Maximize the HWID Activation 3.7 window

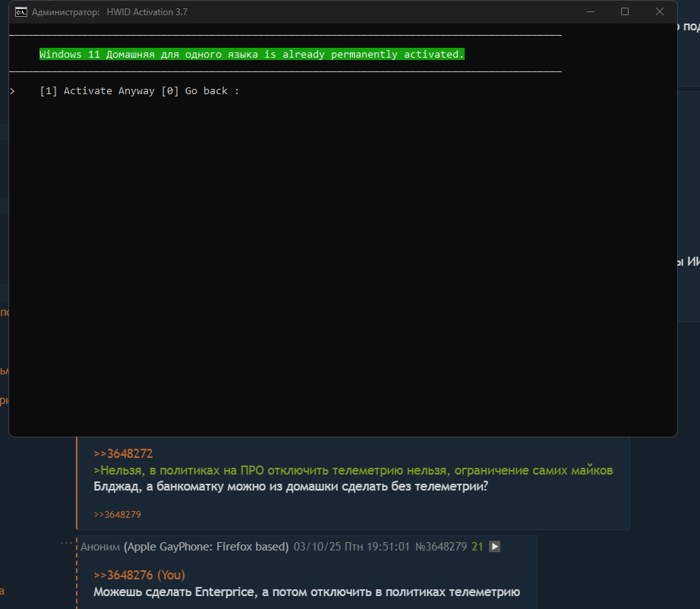pyautogui.click(x=625, y=12)
